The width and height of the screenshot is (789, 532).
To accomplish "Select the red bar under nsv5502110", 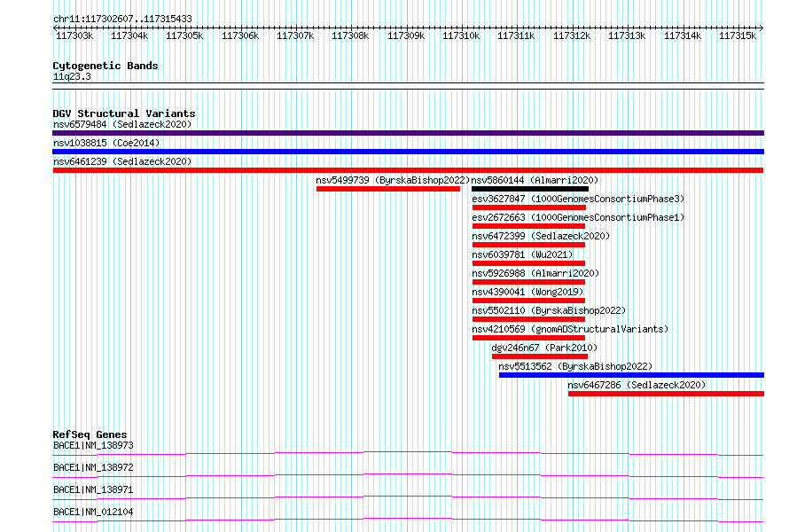I will pos(528,319).
